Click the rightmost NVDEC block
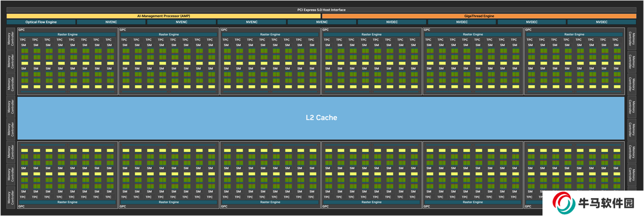644x216 pixels. point(601,22)
